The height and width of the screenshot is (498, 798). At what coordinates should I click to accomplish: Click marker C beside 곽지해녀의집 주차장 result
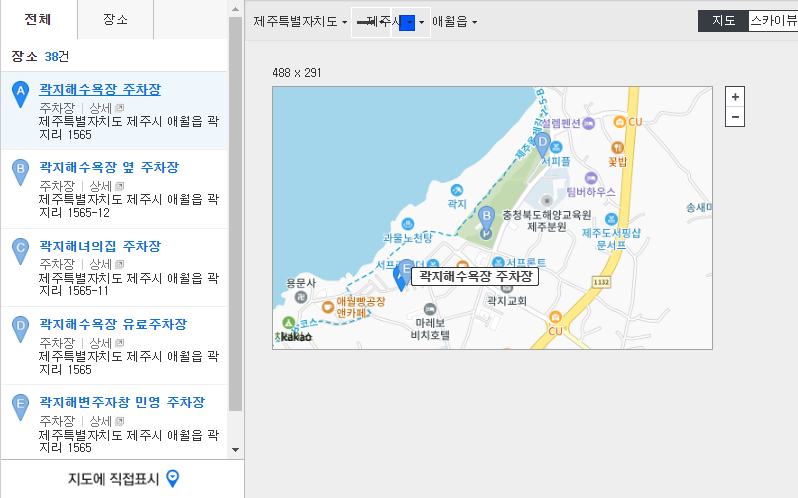click(x=20, y=251)
